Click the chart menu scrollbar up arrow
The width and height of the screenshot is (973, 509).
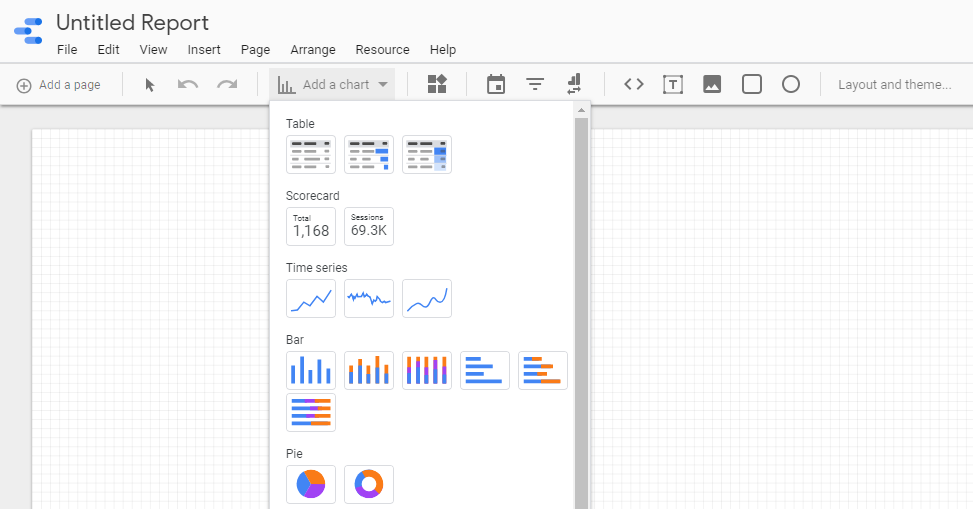coord(581,110)
